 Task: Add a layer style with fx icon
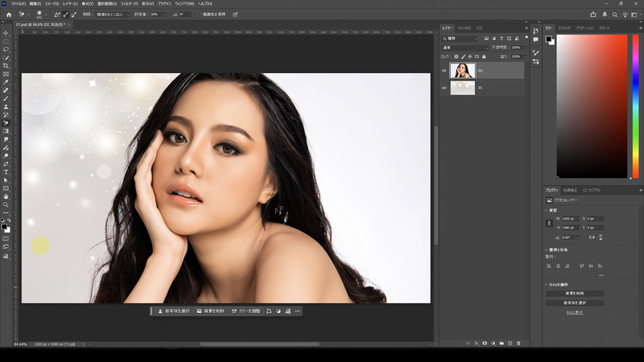477,343
